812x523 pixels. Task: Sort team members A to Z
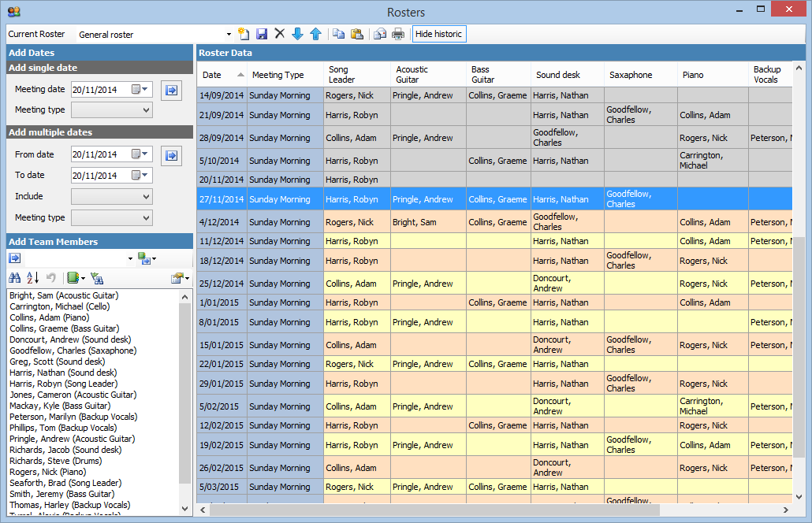pos(32,278)
